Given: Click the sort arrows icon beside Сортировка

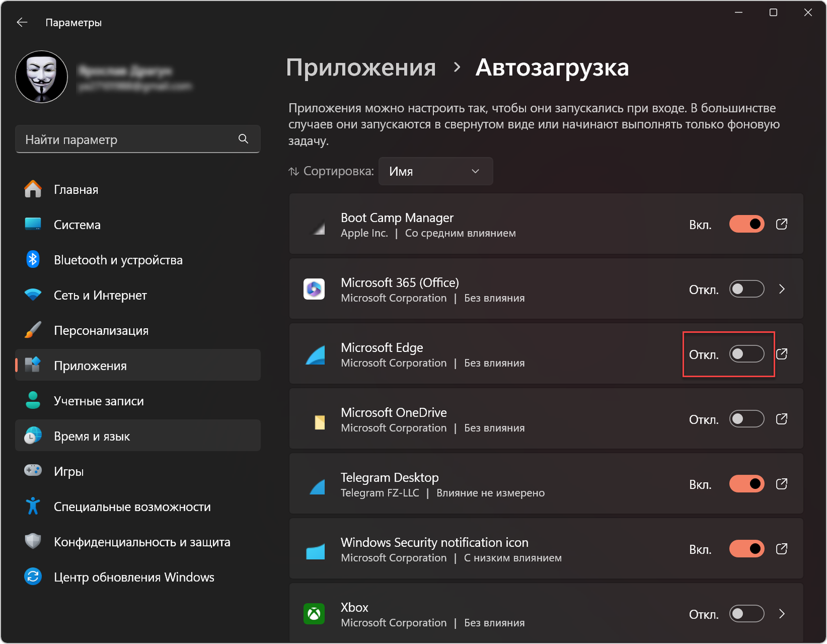Looking at the screenshot, I should (x=294, y=171).
